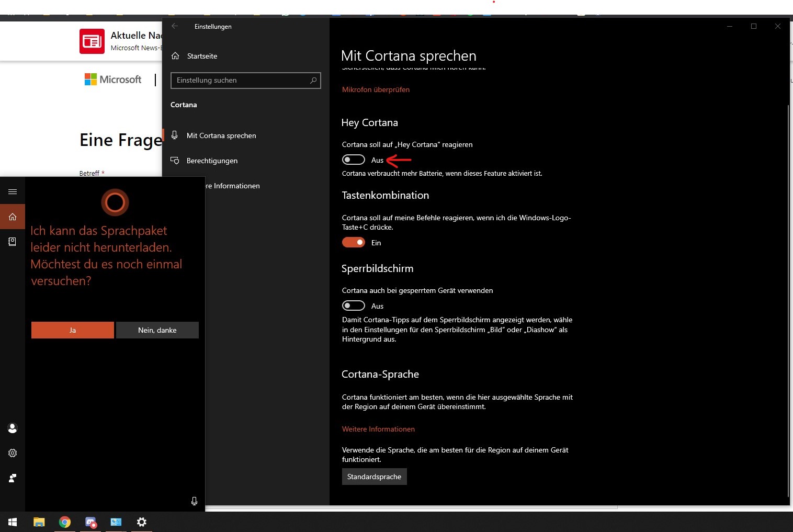Click the Cortana feedback icon
The image size is (793, 532).
click(13, 478)
